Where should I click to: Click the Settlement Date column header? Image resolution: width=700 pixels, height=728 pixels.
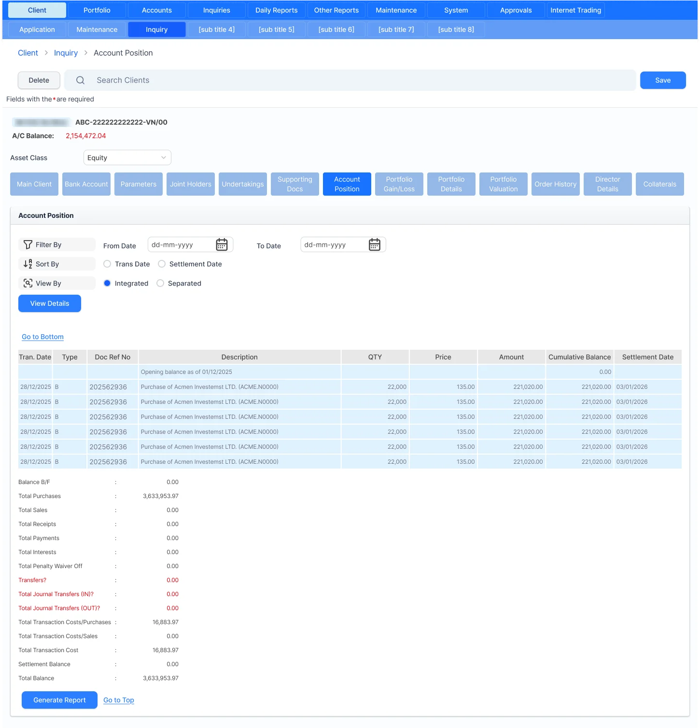click(x=648, y=357)
